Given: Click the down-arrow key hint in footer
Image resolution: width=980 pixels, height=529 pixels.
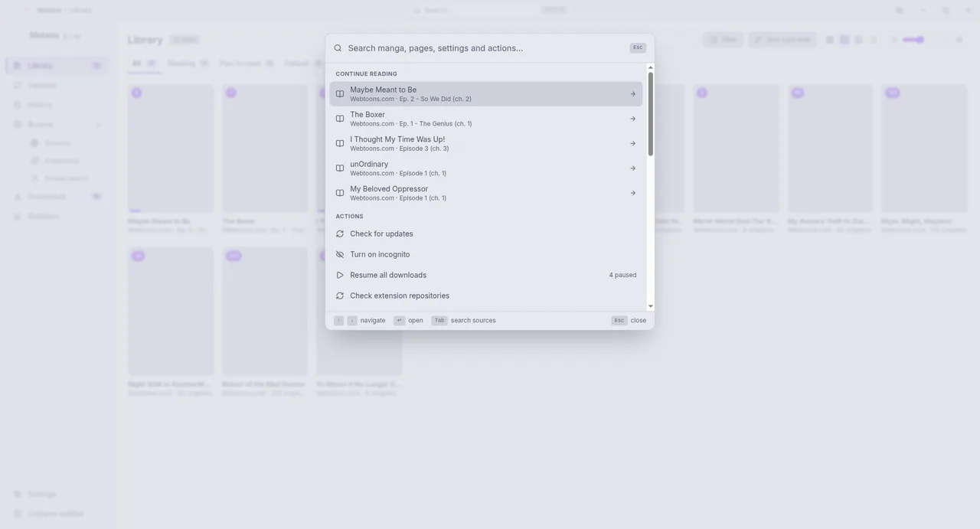Looking at the screenshot, I should (352, 321).
